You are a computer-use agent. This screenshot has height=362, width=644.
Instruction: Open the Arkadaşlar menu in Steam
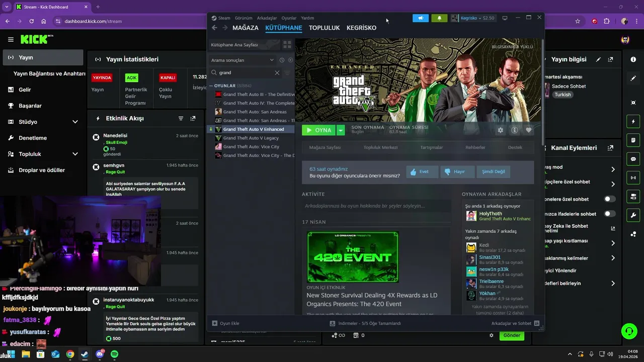tap(267, 18)
